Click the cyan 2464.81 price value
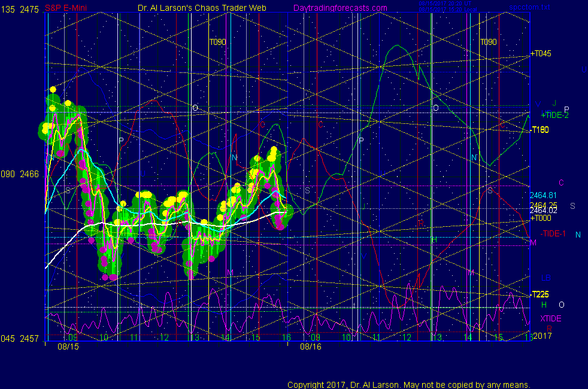 (543, 195)
